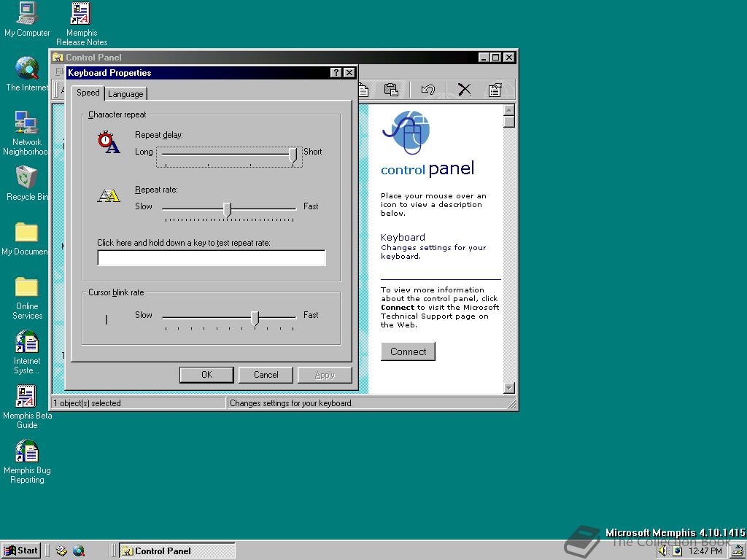
Task: Click the Repeat rate slider thumb
Action: click(x=228, y=209)
